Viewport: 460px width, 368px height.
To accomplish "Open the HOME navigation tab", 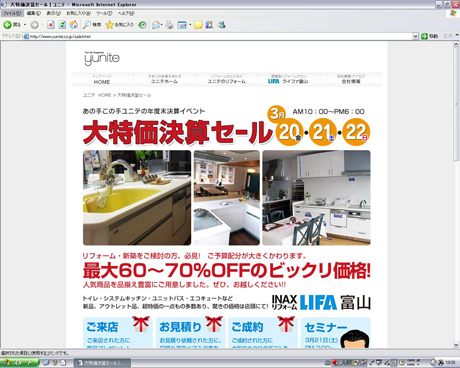I will pos(102,80).
